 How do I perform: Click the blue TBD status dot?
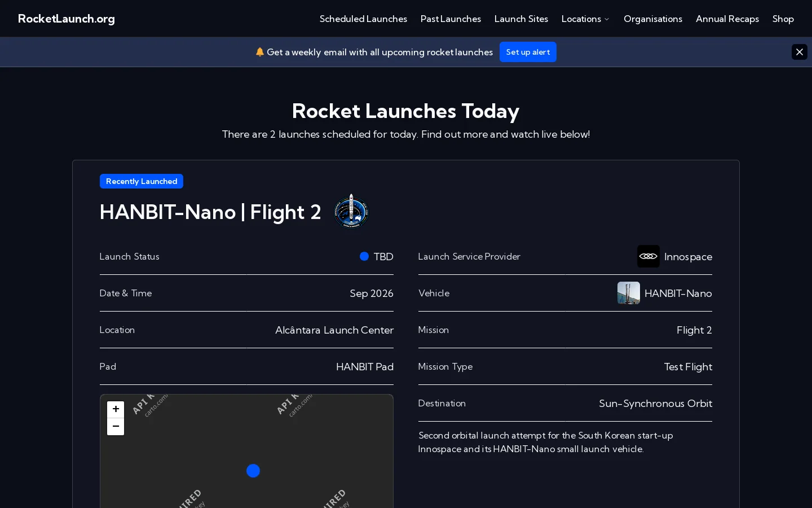pos(364,256)
